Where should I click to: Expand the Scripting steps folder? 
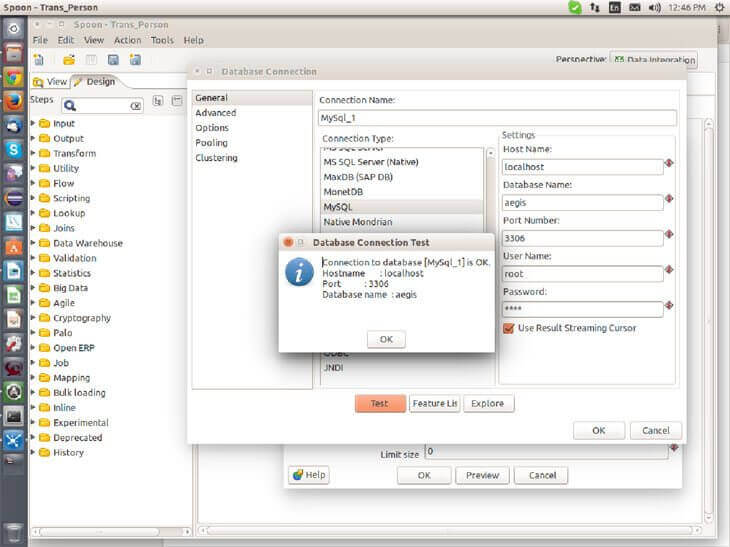(x=33, y=198)
